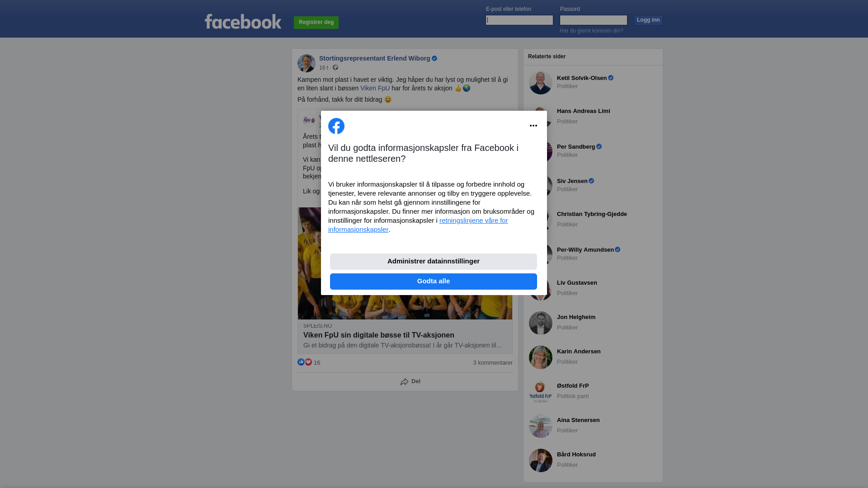The width and height of the screenshot is (868, 488).
Task: Open Erlend Wiborg's profile picture
Action: pyautogui.click(x=307, y=63)
